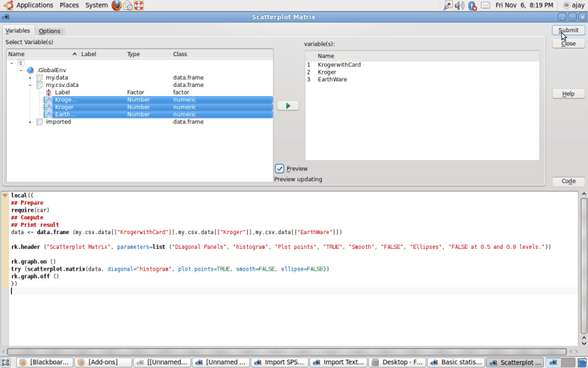Switch to the Options tab
The image size is (588, 368).
(x=49, y=31)
